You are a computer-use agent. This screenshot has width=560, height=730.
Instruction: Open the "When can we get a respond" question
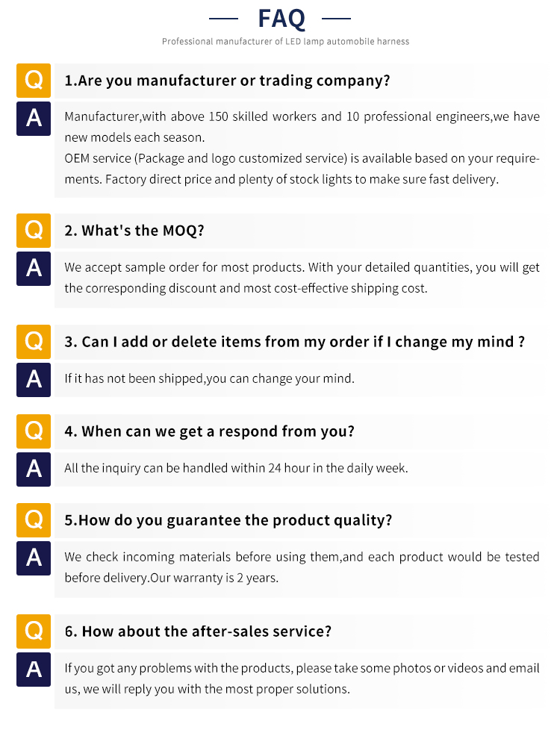pyautogui.click(x=209, y=431)
